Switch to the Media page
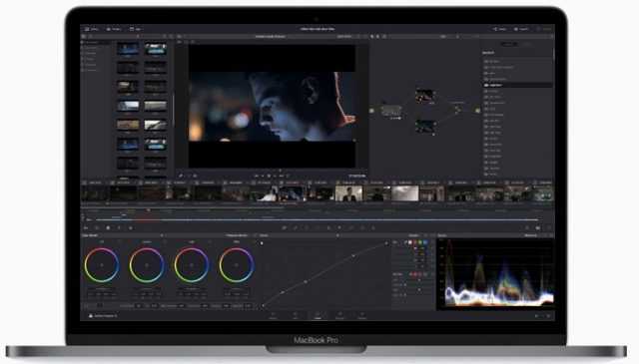639x364 pixels. click(x=273, y=315)
